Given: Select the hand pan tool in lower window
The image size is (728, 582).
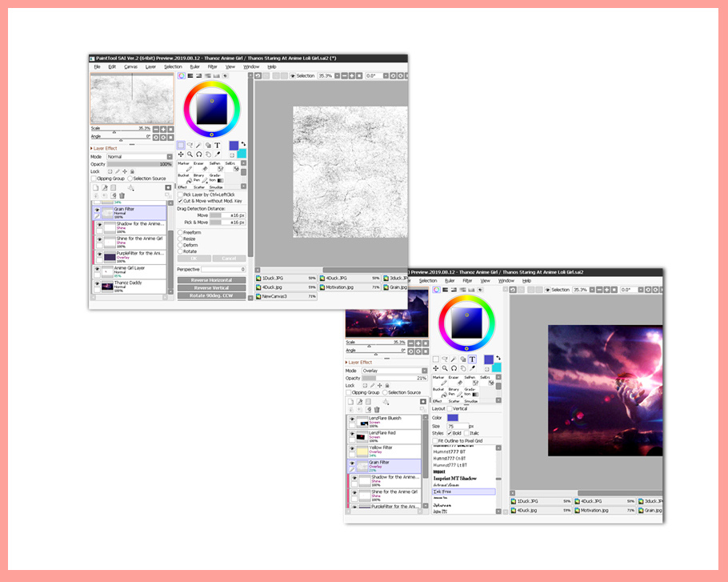Looking at the screenshot, I should tap(463, 368).
